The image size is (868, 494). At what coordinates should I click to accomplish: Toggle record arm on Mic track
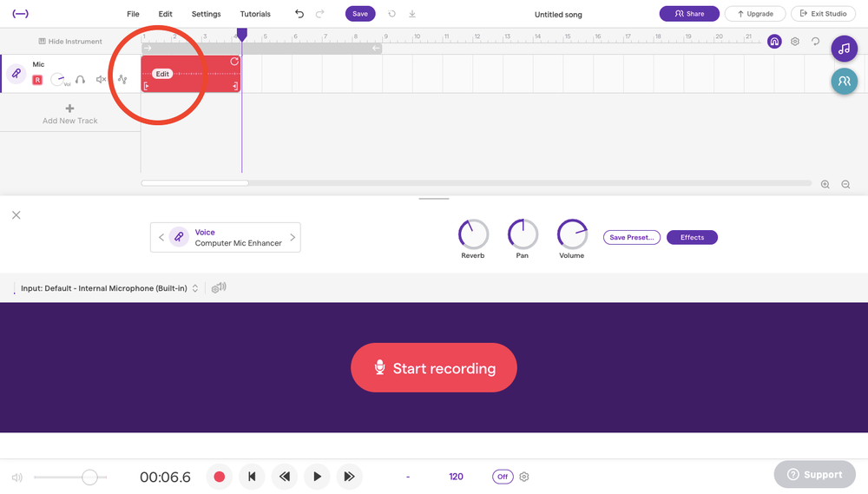pos(37,80)
